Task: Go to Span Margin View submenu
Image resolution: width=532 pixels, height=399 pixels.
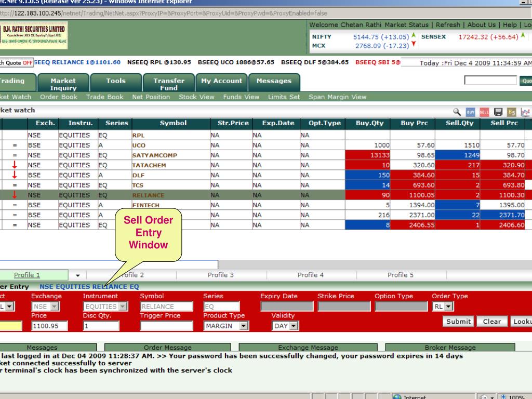Action: (x=337, y=97)
